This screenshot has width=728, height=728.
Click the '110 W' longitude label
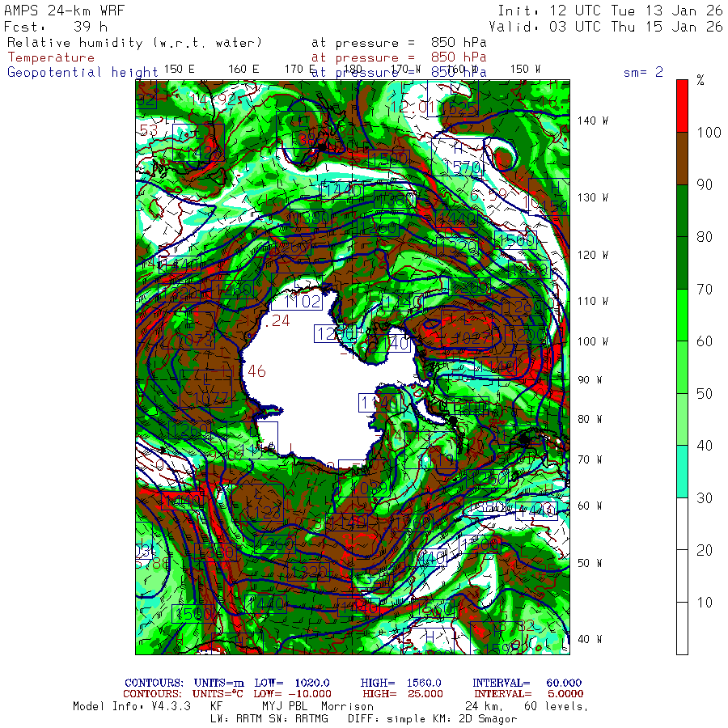click(593, 302)
